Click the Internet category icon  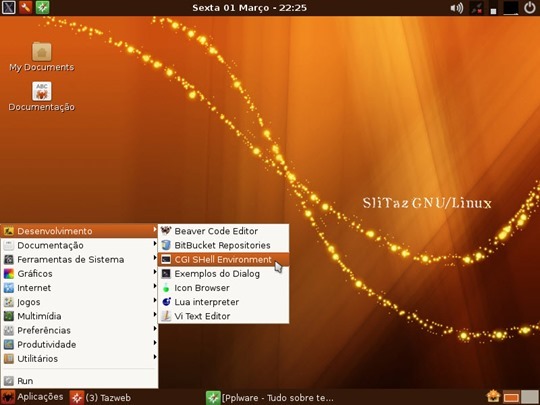[9, 288]
